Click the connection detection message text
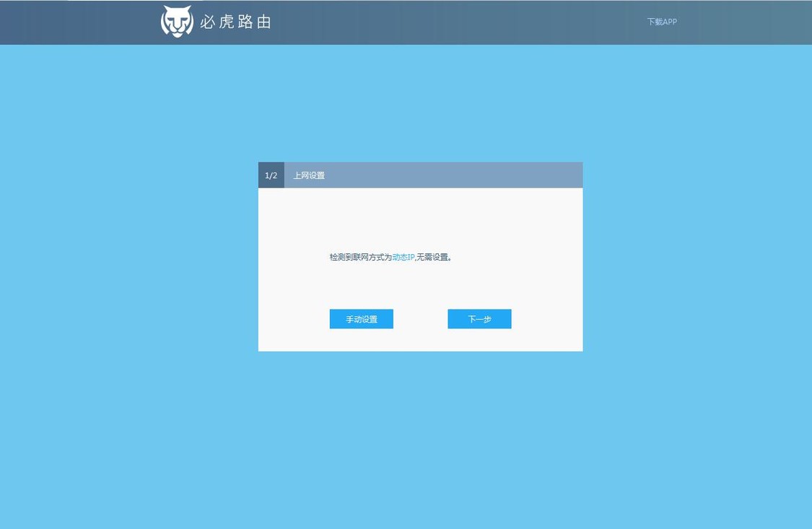The image size is (812, 529). tap(390, 256)
